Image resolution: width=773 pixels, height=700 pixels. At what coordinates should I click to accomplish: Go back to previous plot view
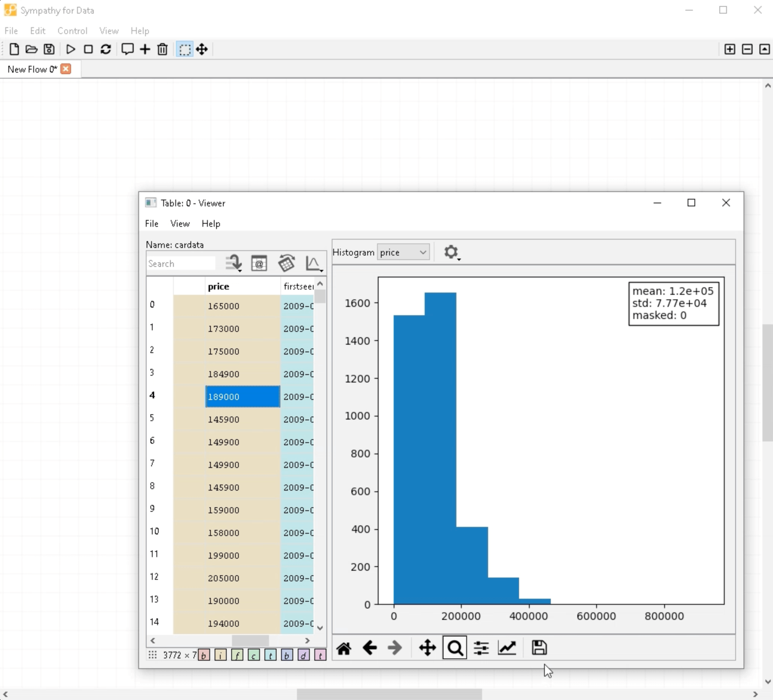click(x=369, y=648)
